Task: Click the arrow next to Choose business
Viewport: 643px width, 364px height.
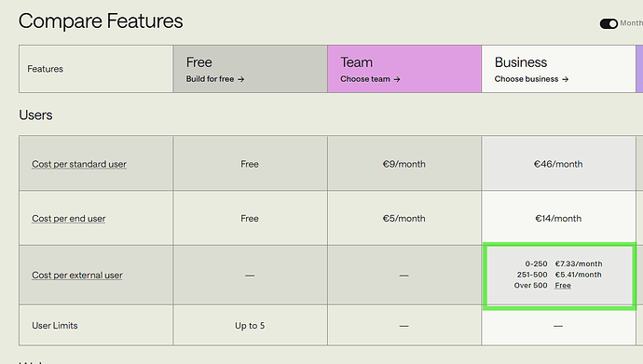Action: [x=566, y=79]
